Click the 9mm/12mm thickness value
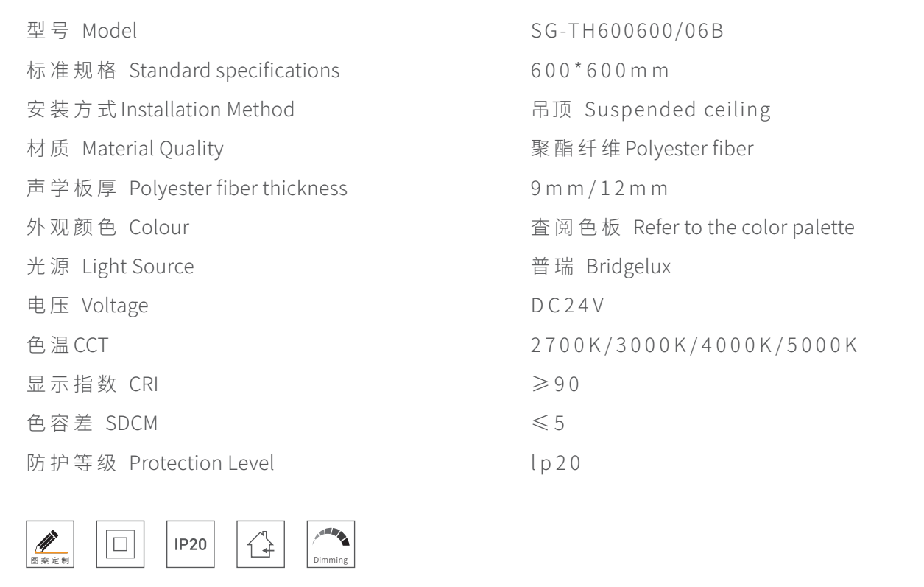 [x=599, y=188]
